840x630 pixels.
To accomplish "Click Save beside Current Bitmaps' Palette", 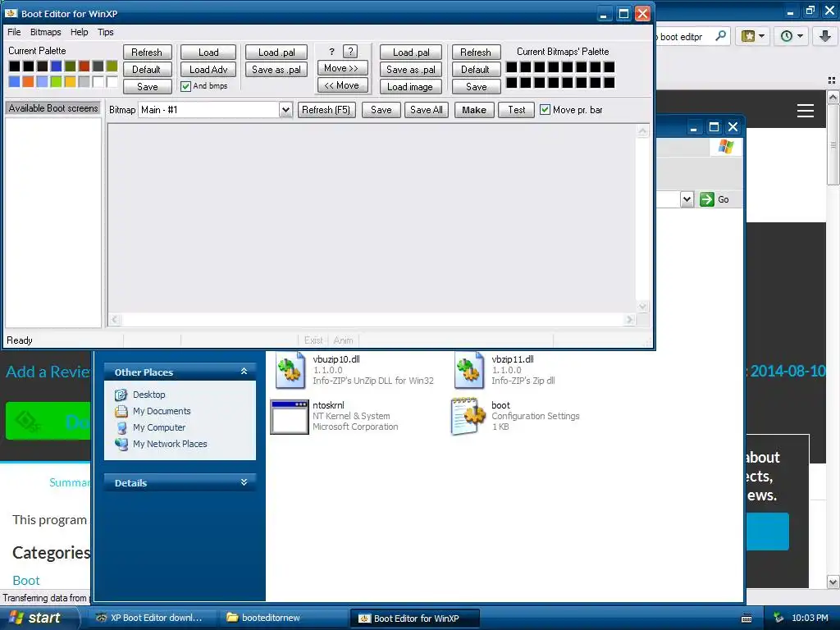I will 476,86.
